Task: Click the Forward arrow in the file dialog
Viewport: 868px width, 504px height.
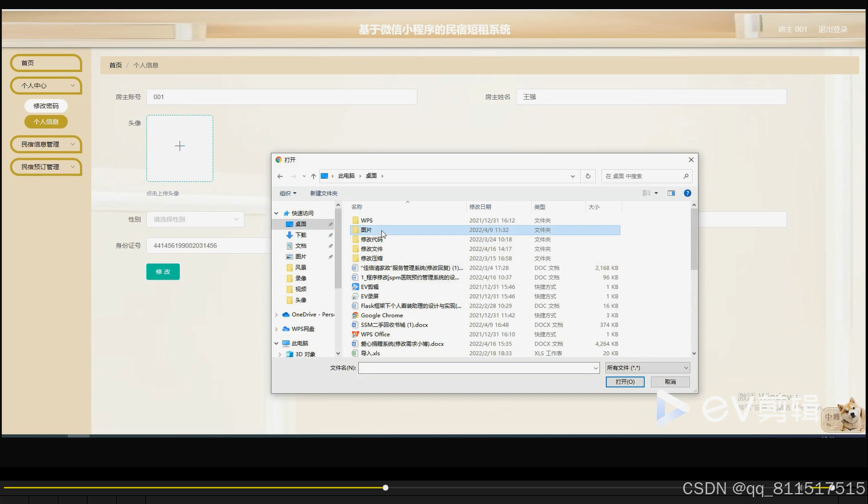Action: click(x=294, y=176)
